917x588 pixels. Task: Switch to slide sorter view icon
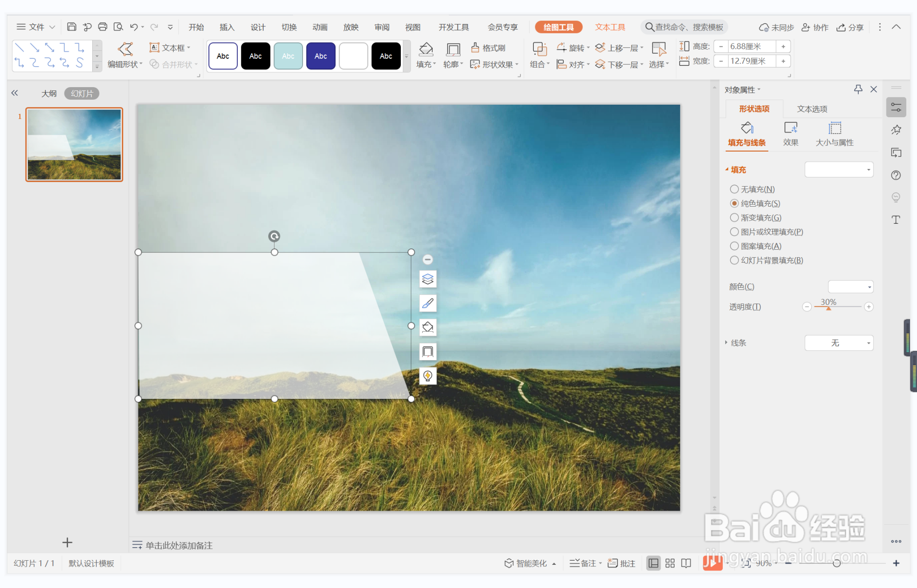pyautogui.click(x=670, y=563)
